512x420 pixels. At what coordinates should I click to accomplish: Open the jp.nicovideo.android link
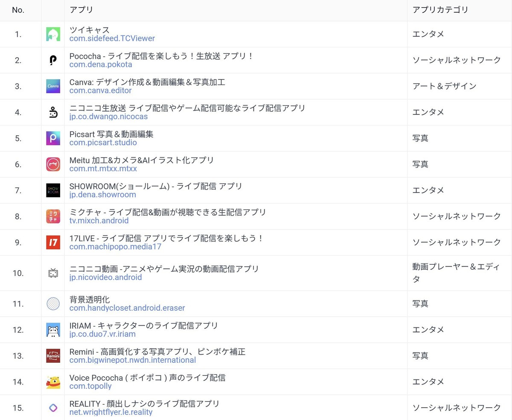pyautogui.click(x=106, y=277)
